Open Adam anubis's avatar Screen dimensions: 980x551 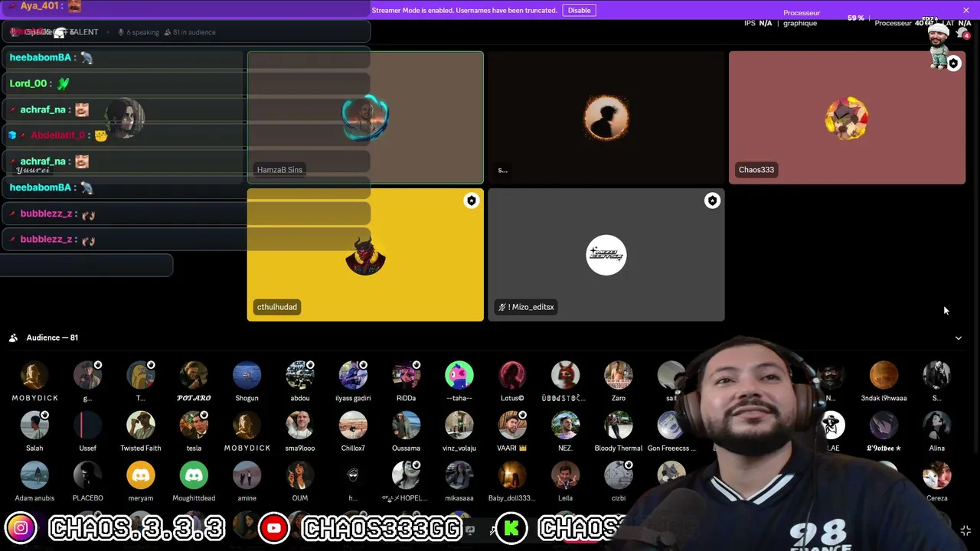click(34, 475)
